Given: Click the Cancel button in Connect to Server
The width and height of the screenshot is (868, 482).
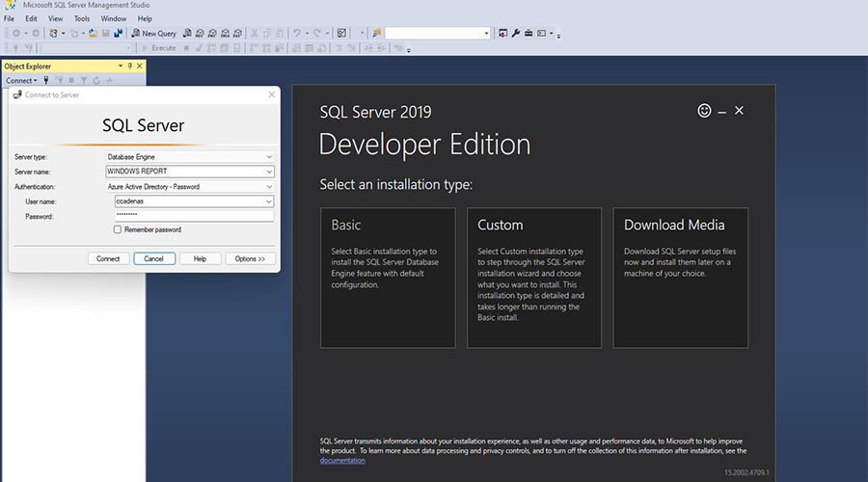Looking at the screenshot, I should (154, 258).
